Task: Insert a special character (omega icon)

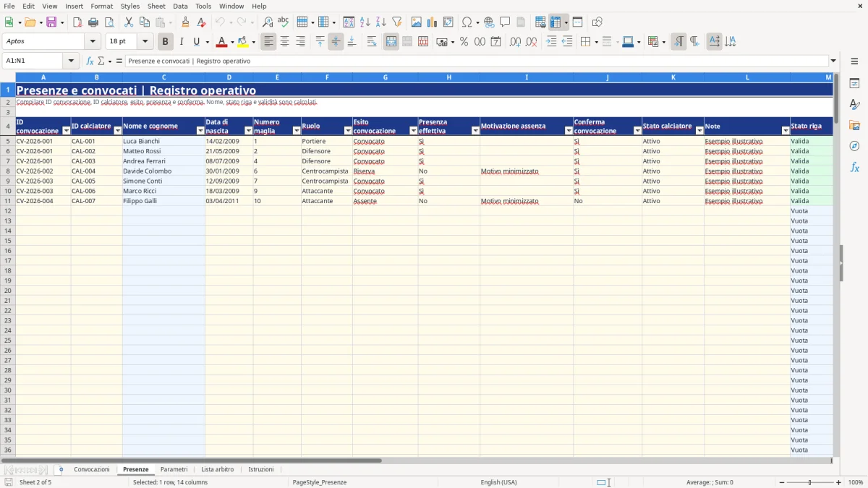Action: [467, 22]
